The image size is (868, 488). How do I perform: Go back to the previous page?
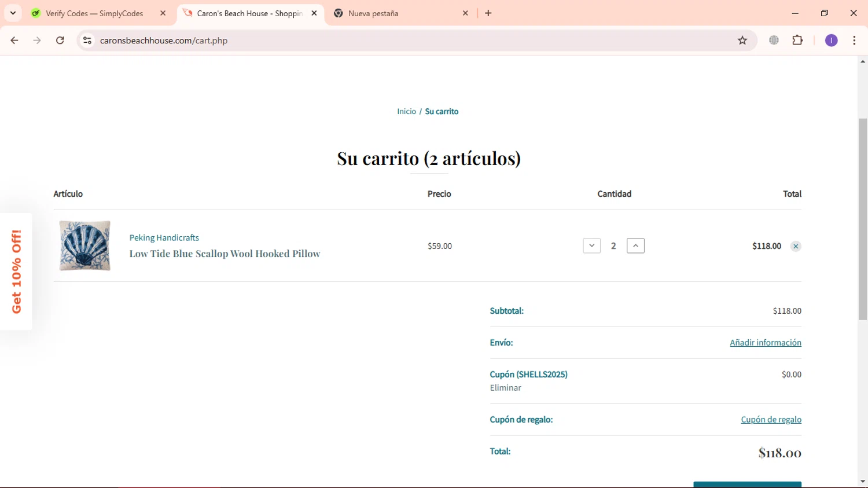[14, 41]
